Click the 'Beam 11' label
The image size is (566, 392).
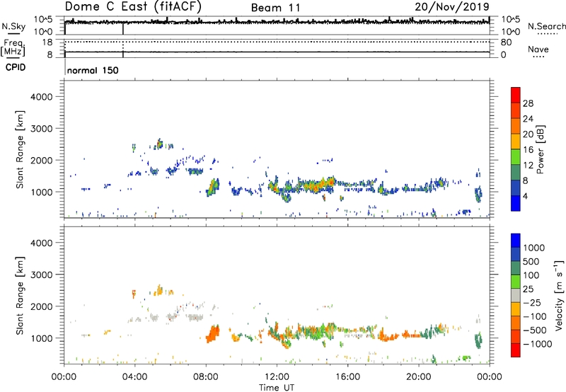[275, 8]
